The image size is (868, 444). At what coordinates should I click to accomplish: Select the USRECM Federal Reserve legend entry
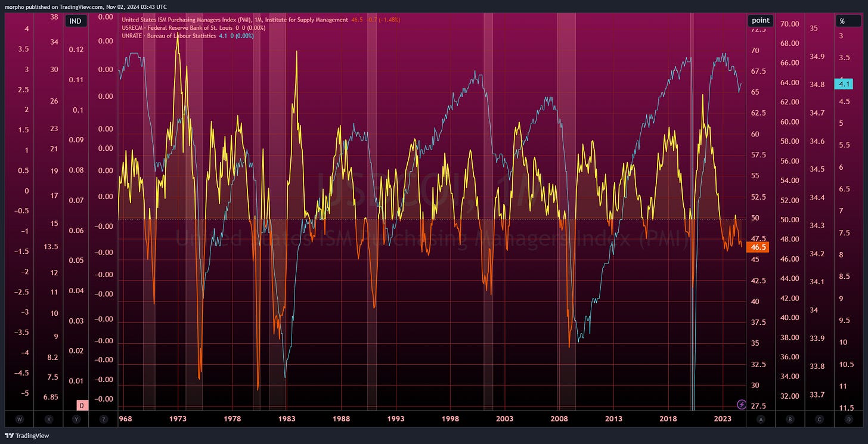coord(178,27)
